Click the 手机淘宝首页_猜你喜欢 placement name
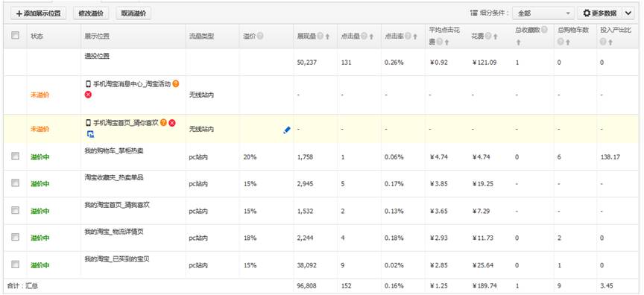The height and width of the screenshot is (295, 644). (126, 123)
